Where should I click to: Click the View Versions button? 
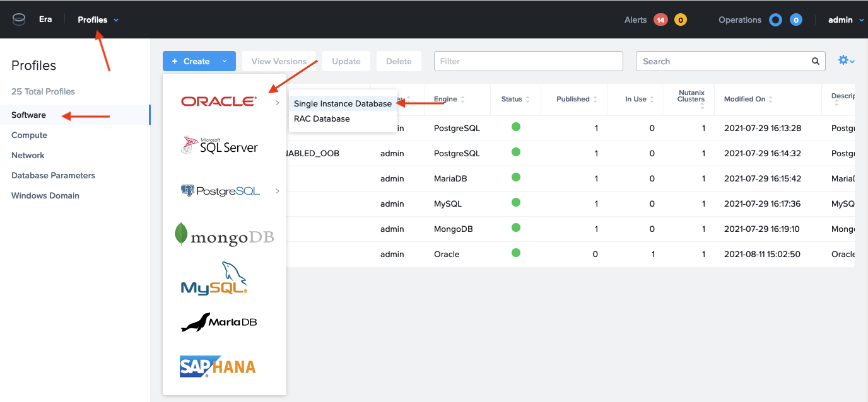(x=279, y=61)
